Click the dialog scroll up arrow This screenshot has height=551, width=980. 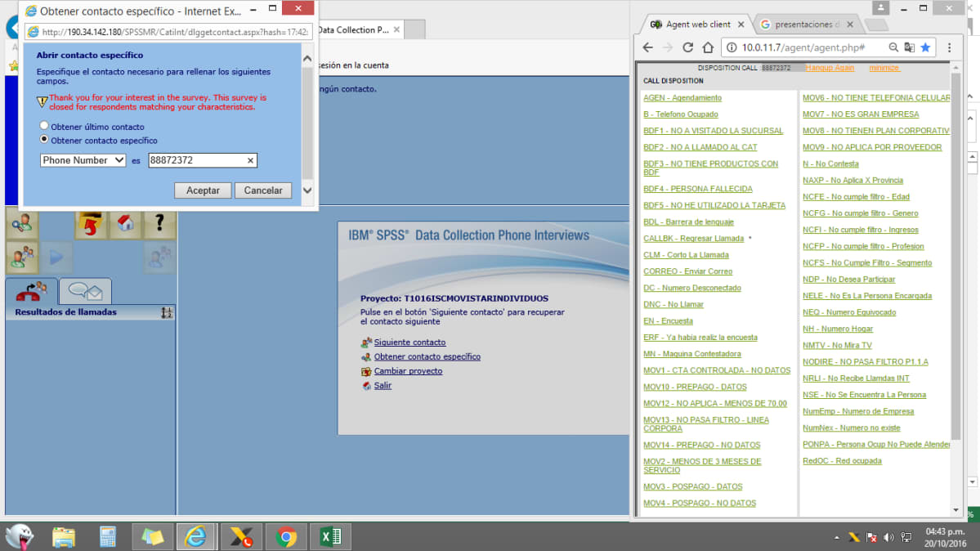307,59
